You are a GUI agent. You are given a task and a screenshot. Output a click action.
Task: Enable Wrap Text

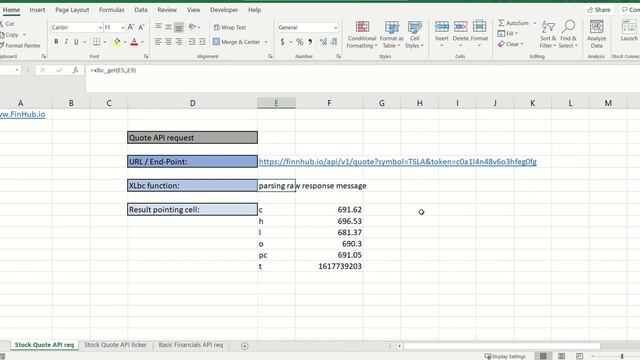point(230,27)
